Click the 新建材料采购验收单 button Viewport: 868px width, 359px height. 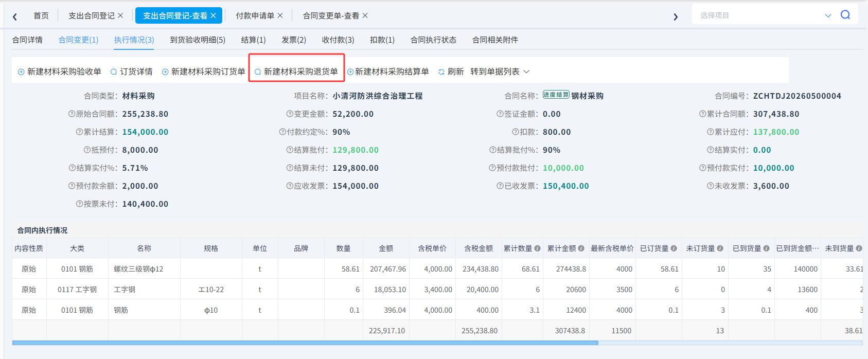click(x=60, y=71)
